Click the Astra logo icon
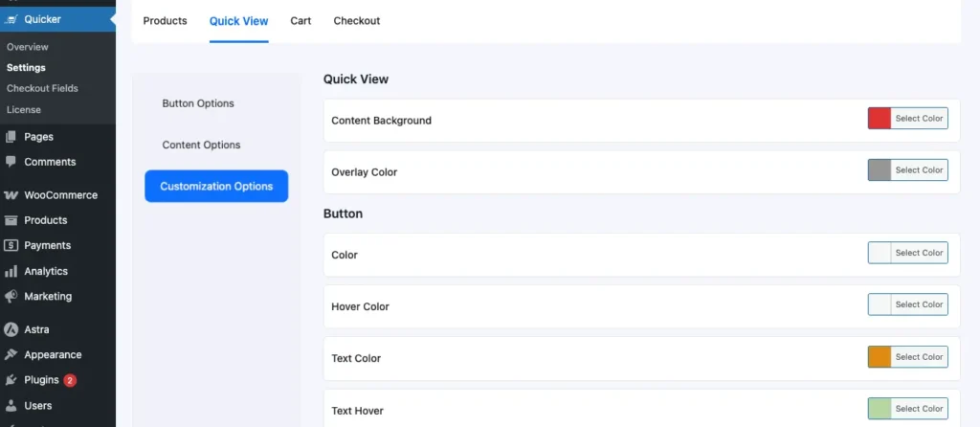980x427 pixels. pos(11,329)
